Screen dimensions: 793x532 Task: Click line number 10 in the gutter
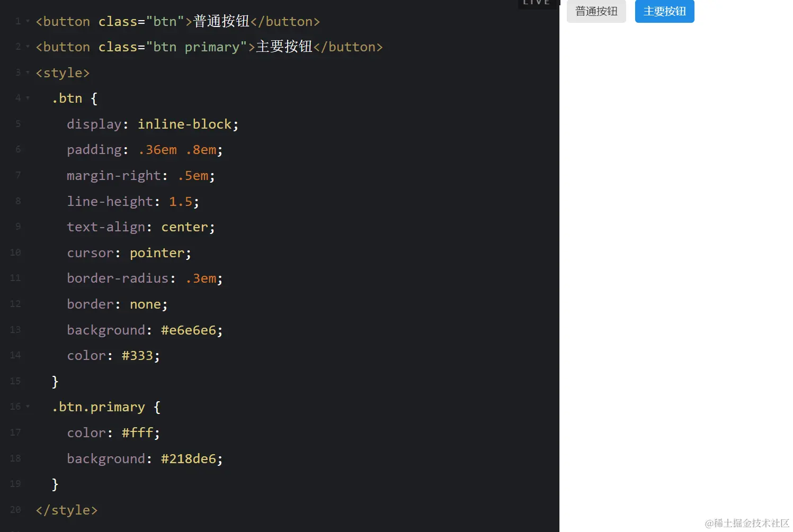tap(15, 253)
